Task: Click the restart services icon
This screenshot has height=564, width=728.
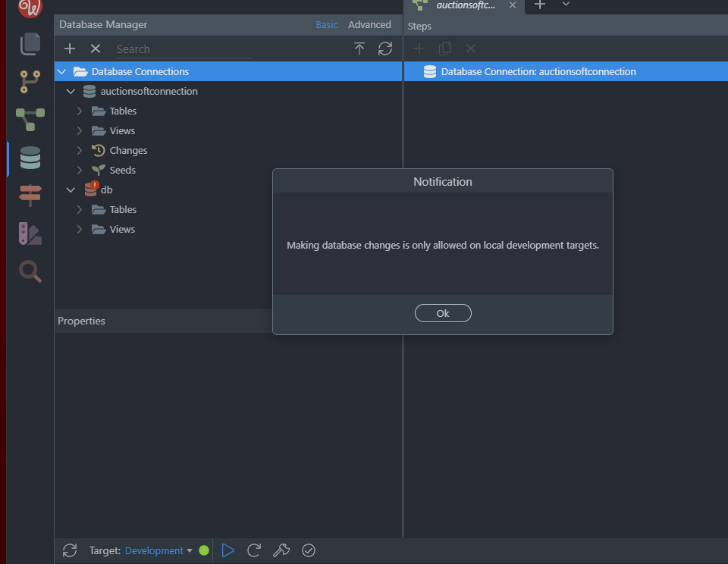Action: pyautogui.click(x=254, y=550)
